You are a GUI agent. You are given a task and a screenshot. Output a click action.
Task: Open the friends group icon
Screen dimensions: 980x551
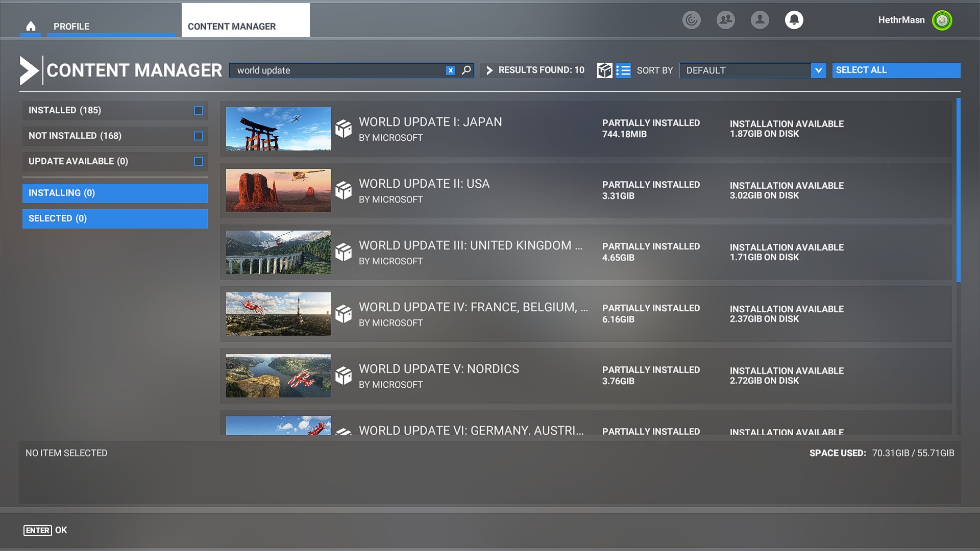(725, 20)
